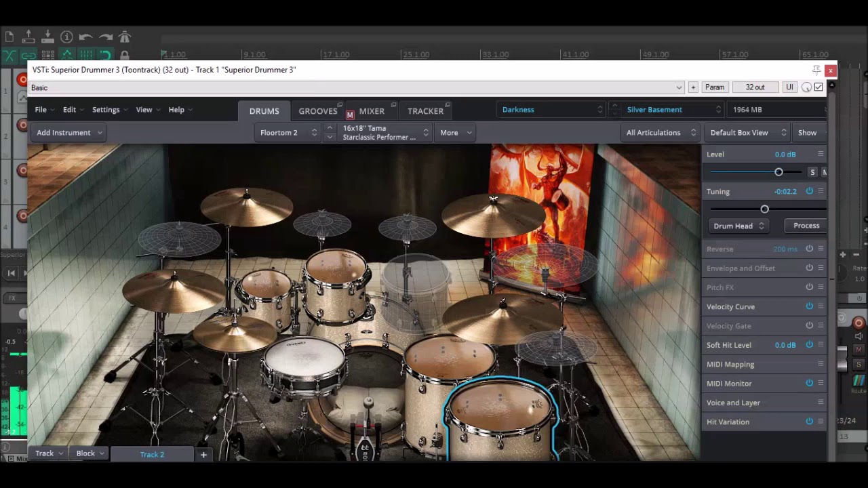Enable the Envelope and Offset power button
Viewport: 868px width, 488px height.
point(809,268)
